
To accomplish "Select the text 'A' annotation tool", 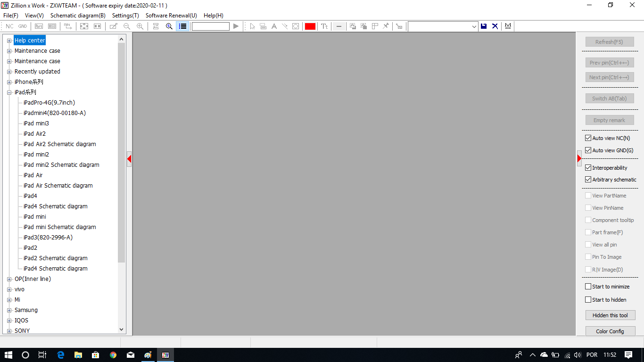I will 274,26.
